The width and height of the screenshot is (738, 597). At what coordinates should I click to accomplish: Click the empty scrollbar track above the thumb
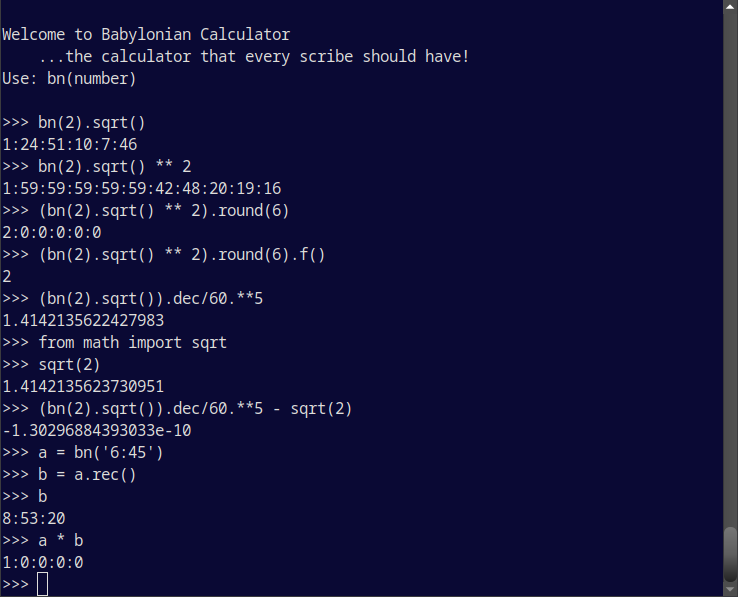coord(730,268)
